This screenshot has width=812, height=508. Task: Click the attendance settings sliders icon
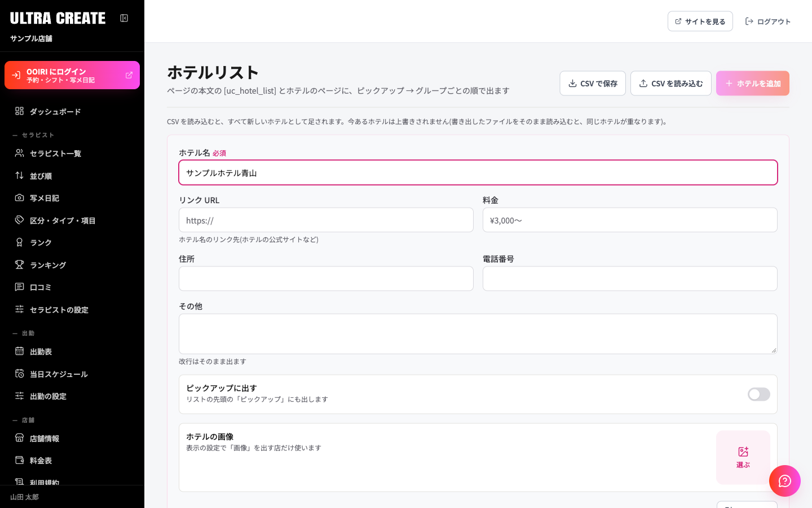point(19,396)
